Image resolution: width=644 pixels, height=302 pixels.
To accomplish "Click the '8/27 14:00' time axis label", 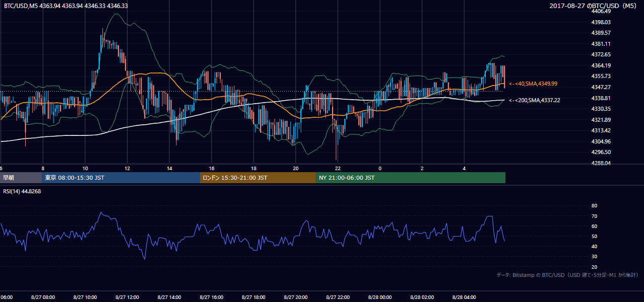I will tap(169, 297).
